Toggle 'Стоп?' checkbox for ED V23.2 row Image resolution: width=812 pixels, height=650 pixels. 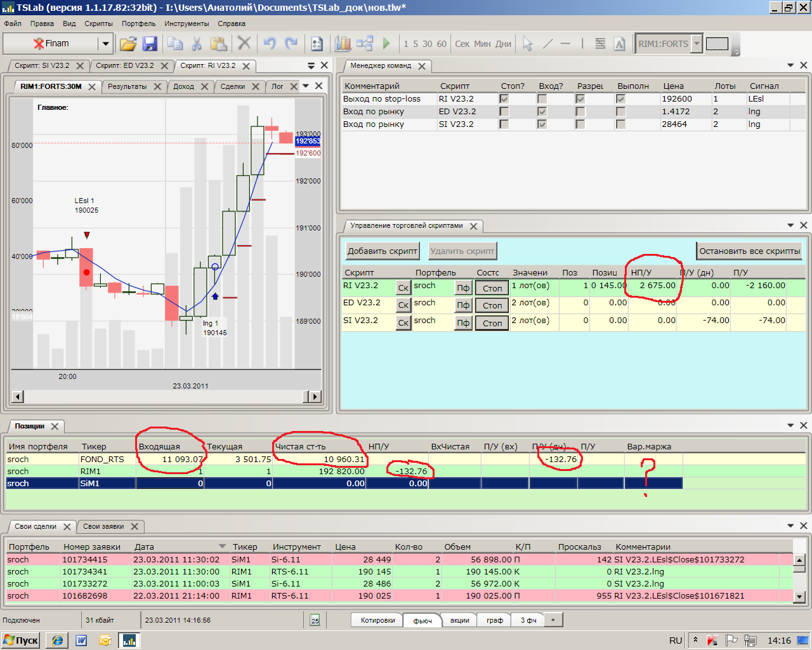coord(504,112)
